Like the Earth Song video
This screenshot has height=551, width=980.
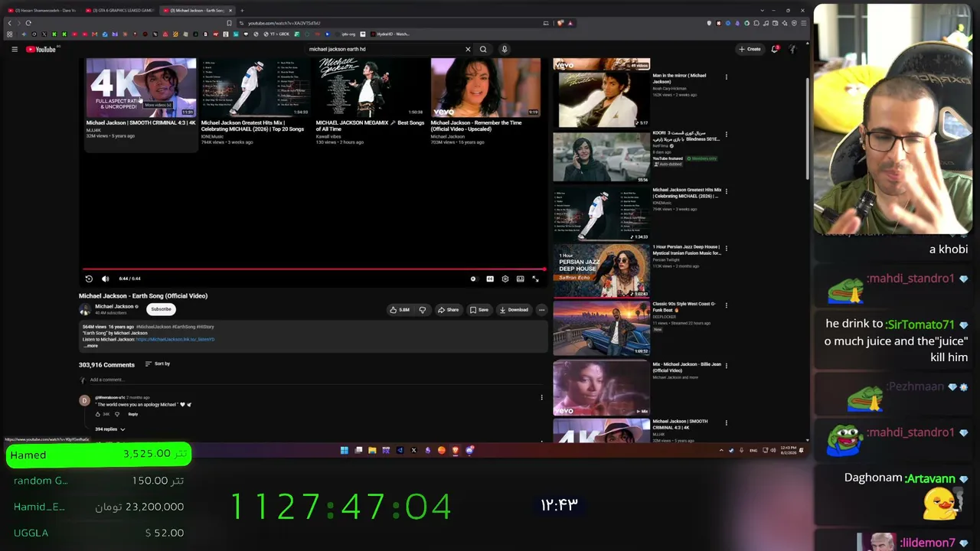[x=399, y=310]
